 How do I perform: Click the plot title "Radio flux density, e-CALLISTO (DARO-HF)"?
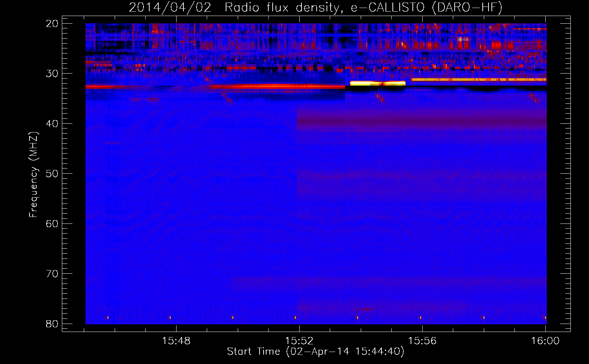(x=363, y=8)
